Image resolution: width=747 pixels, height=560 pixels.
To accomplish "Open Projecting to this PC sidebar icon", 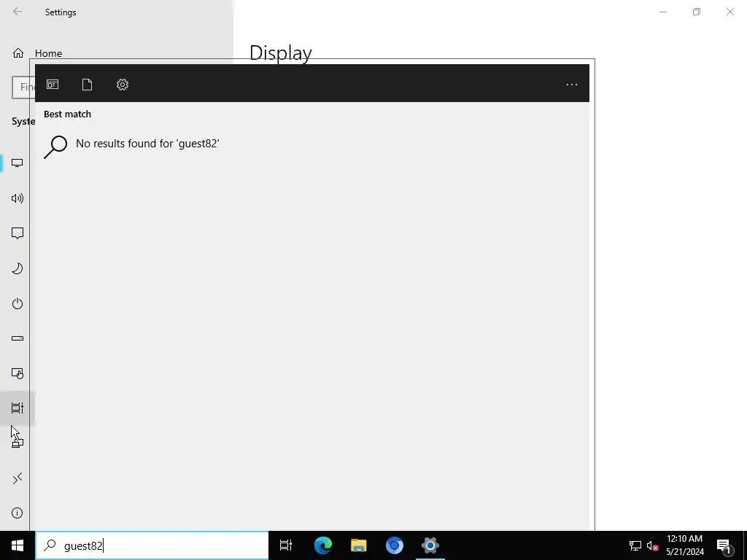I will point(18,443).
